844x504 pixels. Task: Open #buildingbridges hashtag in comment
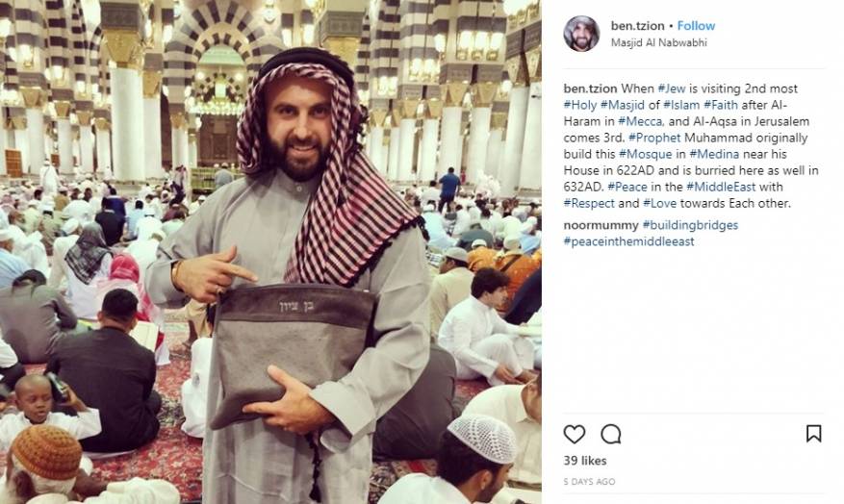tap(690, 225)
